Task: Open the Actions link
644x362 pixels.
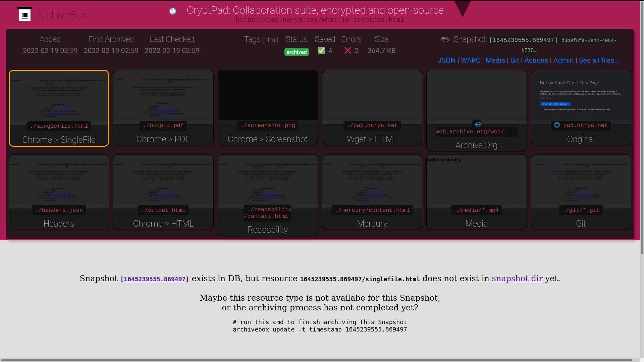Action: (x=536, y=60)
